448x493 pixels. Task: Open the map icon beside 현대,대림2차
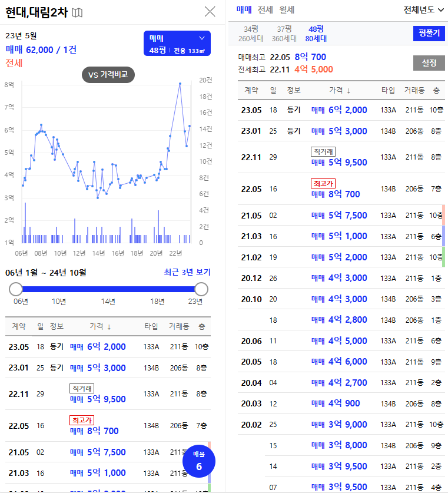click(77, 12)
